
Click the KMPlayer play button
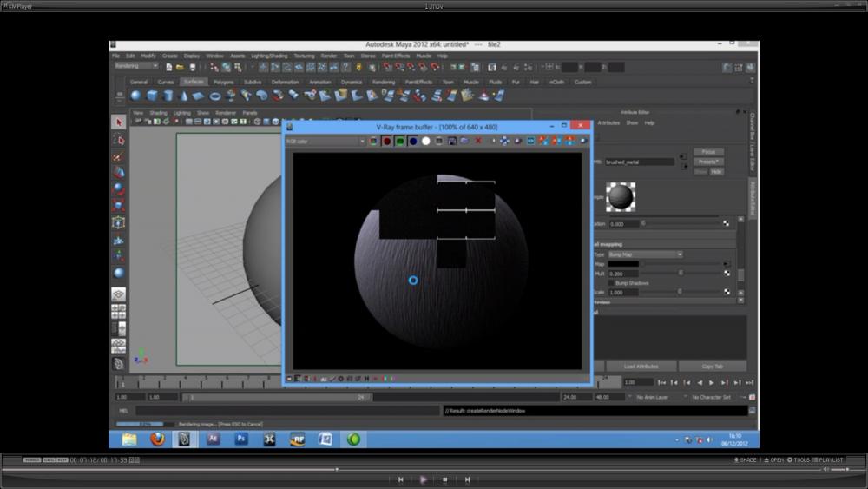click(424, 479)
